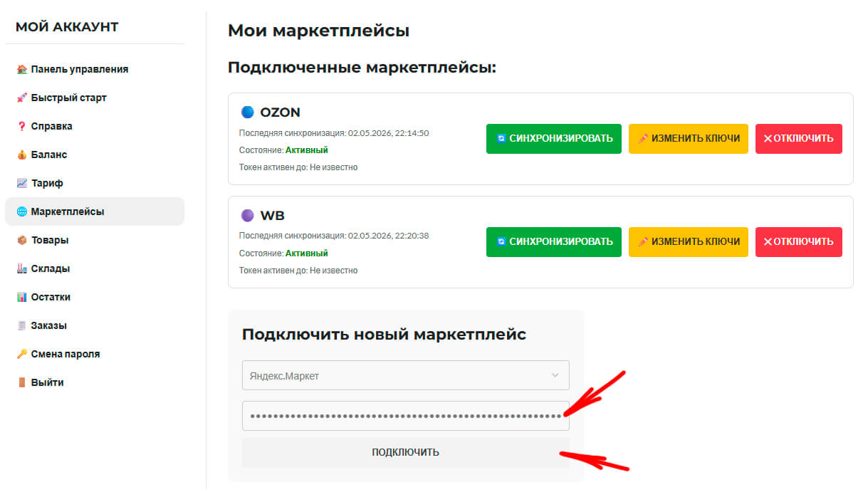Click the house icon beside Панель управления
868x492 pixels.
[21, 69]
